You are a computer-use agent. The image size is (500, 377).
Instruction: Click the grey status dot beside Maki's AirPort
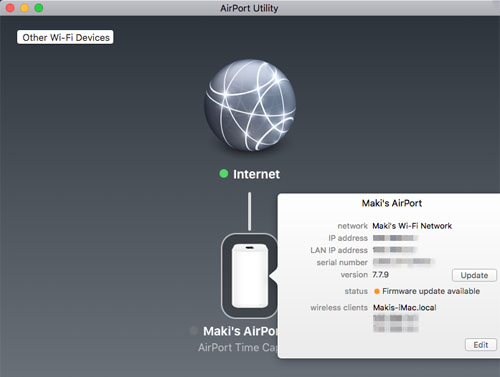point(193,330)
